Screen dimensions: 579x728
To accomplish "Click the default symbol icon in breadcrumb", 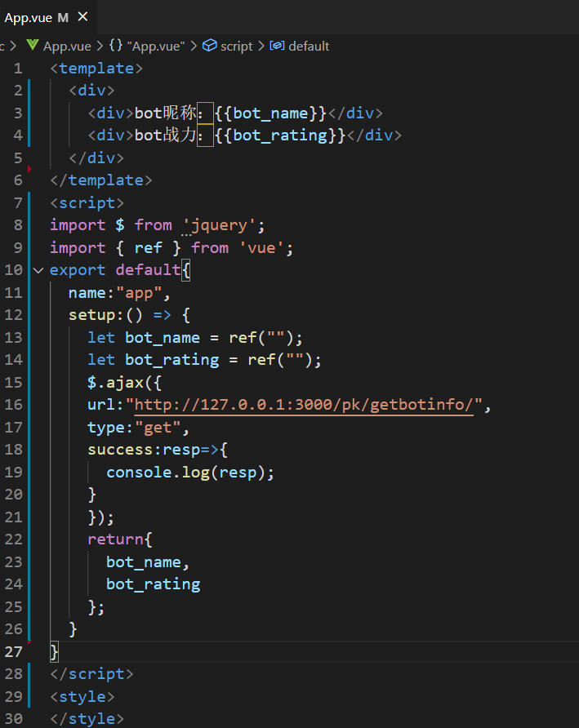I will click(277, 47).
